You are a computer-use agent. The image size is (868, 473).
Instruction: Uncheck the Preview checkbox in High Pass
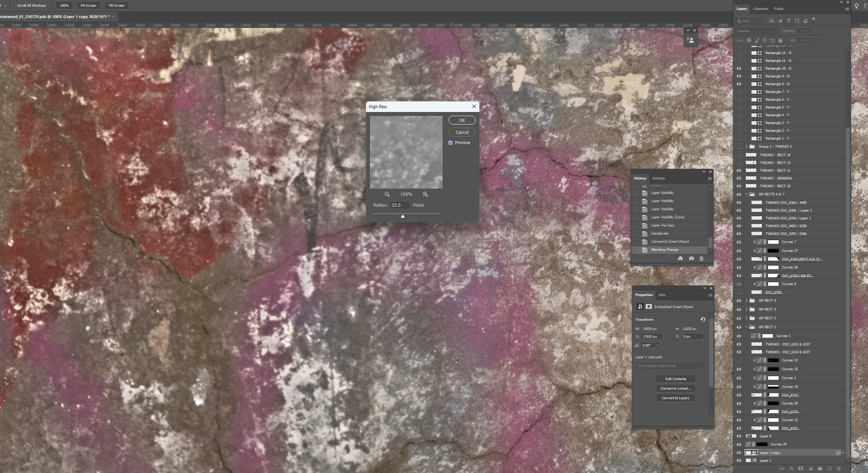pos(450,143)
